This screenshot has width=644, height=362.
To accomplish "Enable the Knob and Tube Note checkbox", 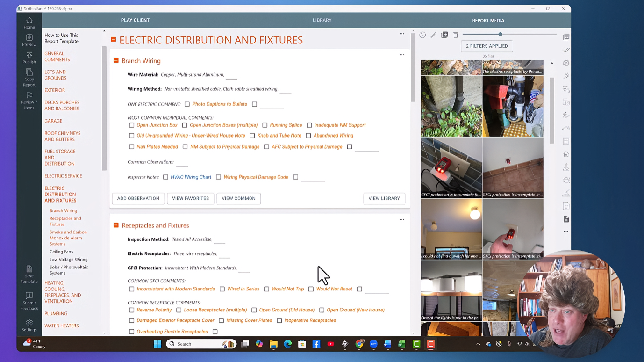I will pos(252,136).
